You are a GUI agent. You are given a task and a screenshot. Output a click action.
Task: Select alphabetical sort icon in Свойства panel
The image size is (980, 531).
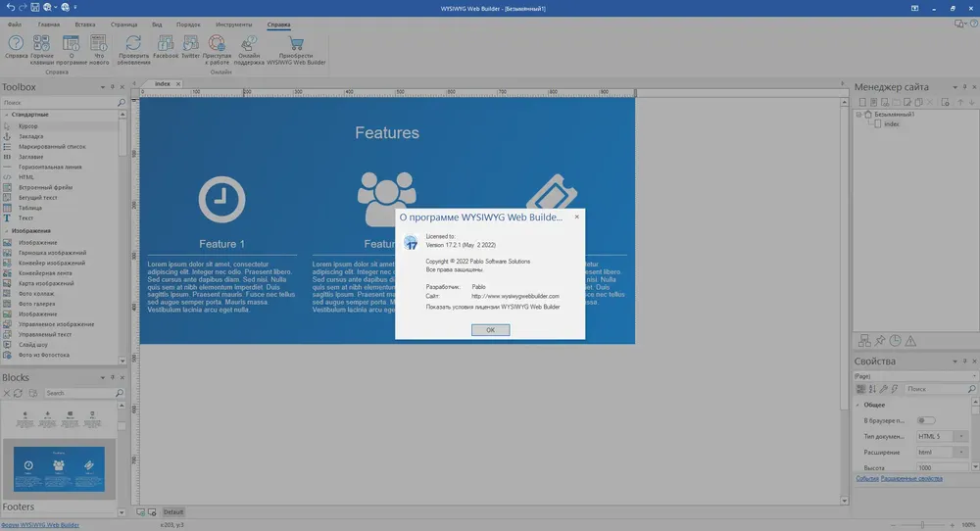pos(872,389)
